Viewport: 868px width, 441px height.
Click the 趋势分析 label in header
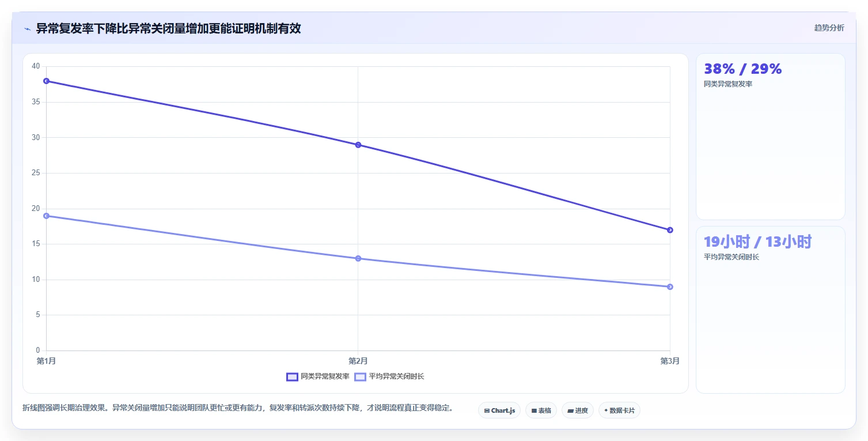829,28
